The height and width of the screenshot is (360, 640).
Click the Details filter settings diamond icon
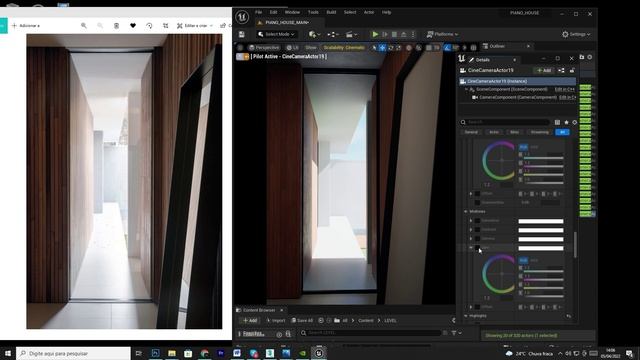(575, 122)
